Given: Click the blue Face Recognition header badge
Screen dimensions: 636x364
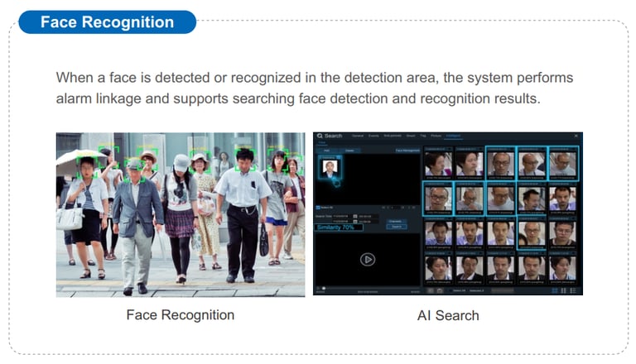Looking at the screenshot, I should pos(108,22).
